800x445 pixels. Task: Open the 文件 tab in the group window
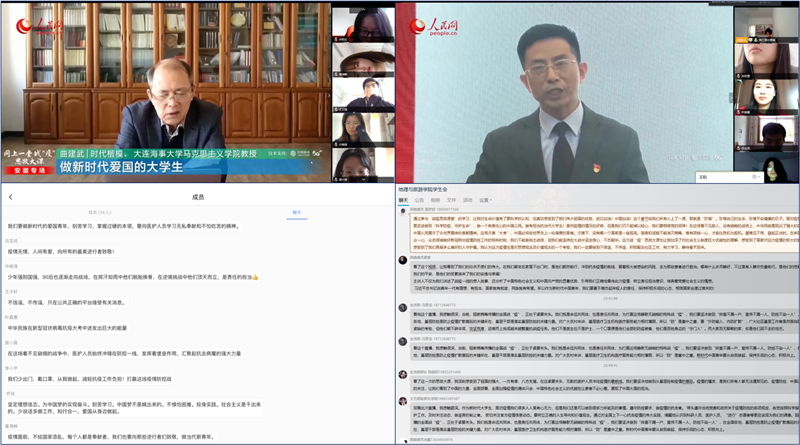pos(452,199)
